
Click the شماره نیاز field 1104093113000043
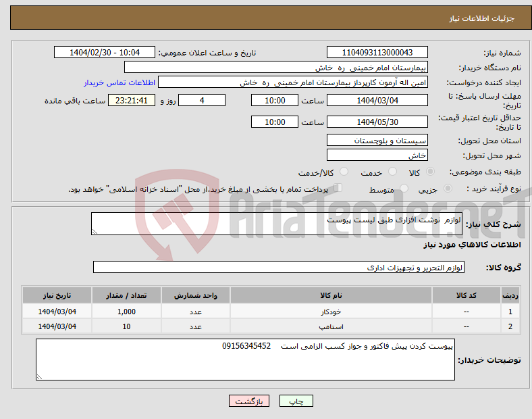click(x=377, y=52)
